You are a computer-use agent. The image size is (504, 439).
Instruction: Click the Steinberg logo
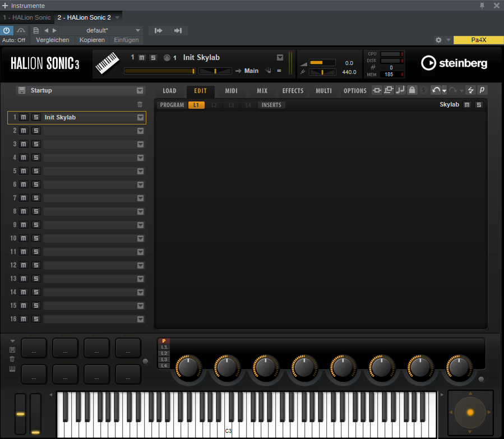[454, 63]
